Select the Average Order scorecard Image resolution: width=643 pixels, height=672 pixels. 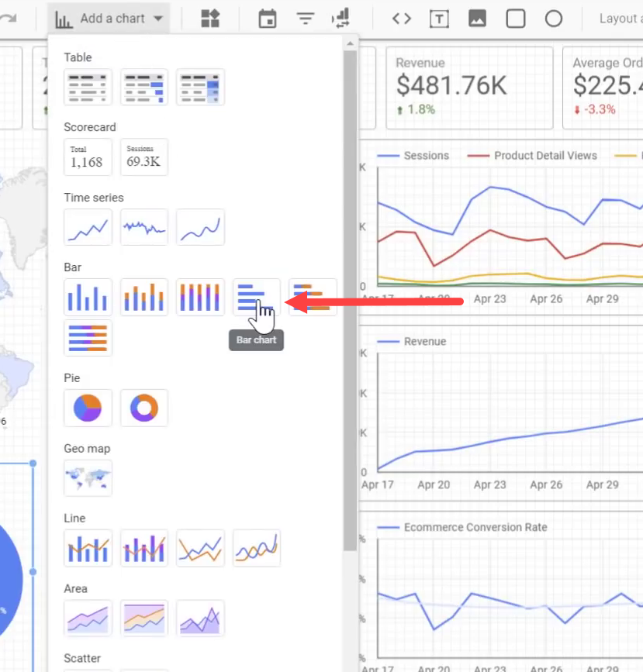[x=603, y=88]
